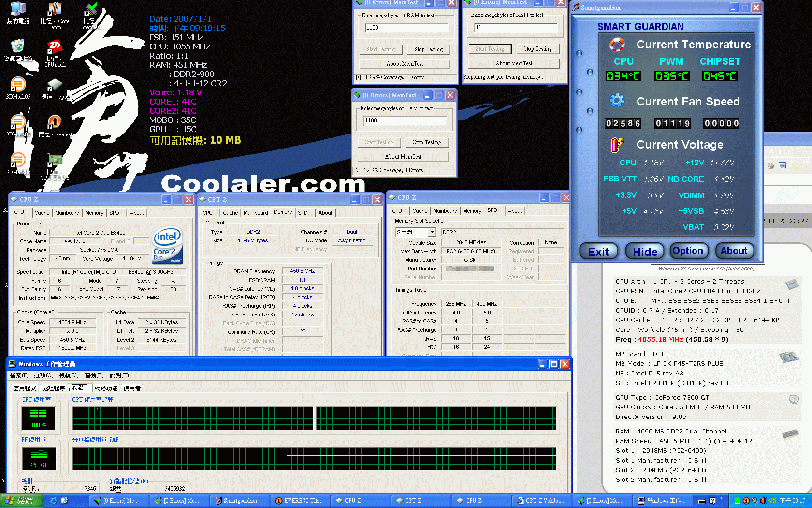Click About MemTest in 13.9% coverage window
This screenshot has width=812, height=508.
pos(405,64)
